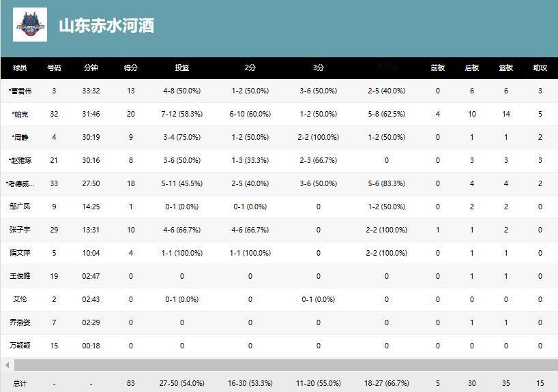Image resolution: width=558 pixels, height=392 pixels.
Task: Click the 3分 column header
Action: [319, 67]
